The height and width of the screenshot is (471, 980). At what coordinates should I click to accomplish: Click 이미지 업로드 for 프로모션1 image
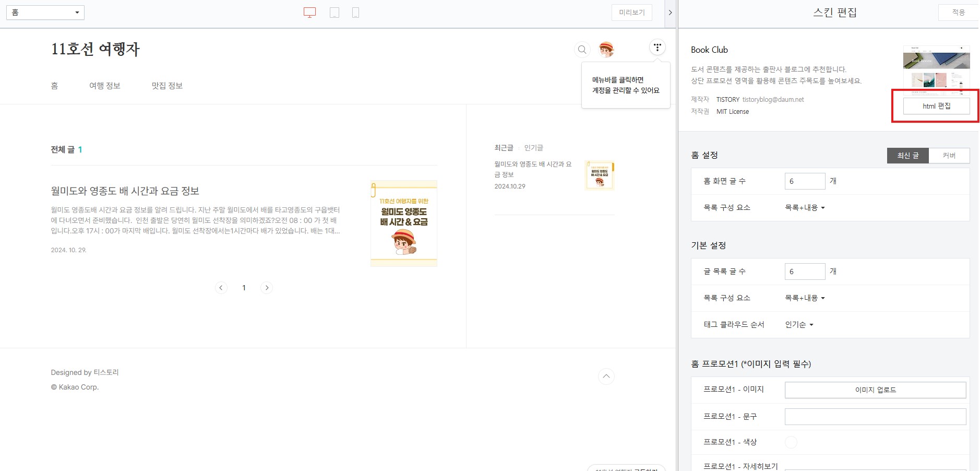coord(876,390)
